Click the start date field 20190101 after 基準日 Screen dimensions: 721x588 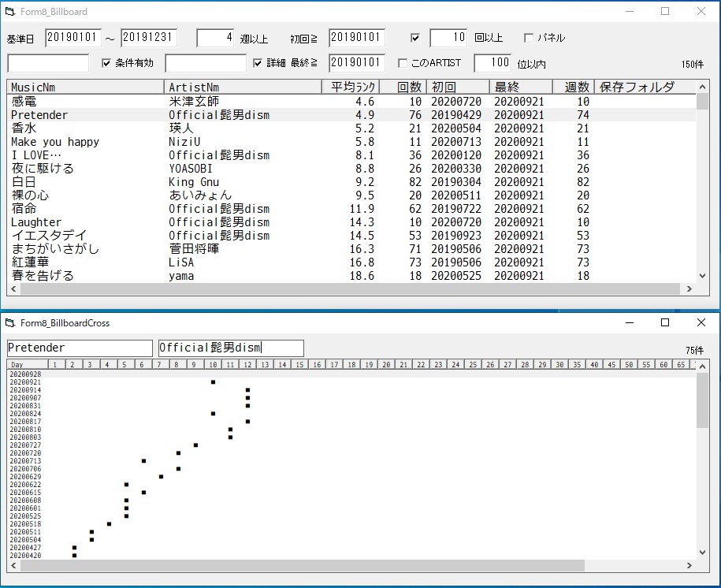tap(72, 37)
